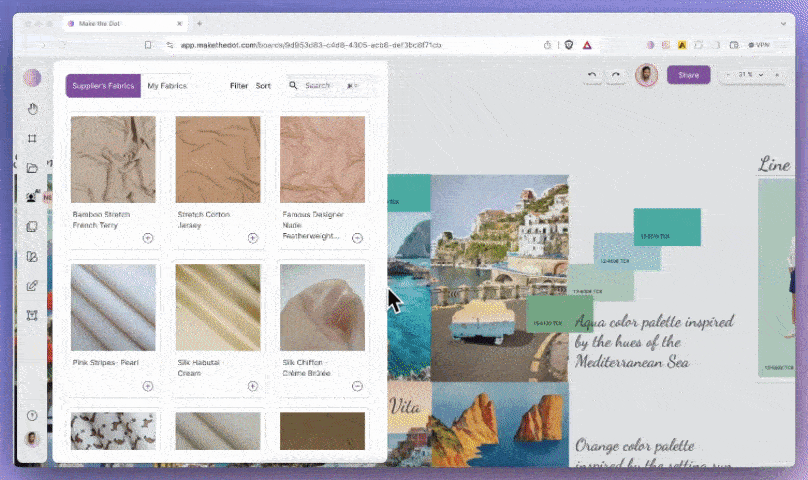Select the Amalfi coast town photo on the board
This screenshot has width=808, height=480.
(x=500, y=278)
